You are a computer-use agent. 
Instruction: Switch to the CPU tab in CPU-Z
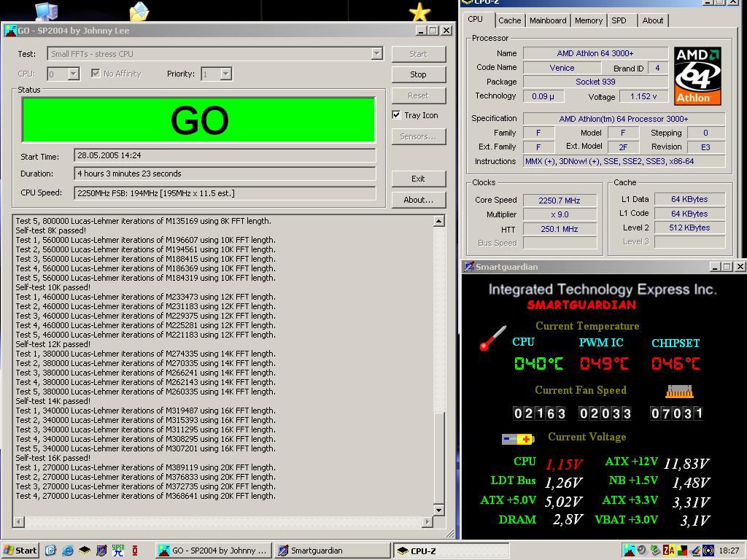475,20
